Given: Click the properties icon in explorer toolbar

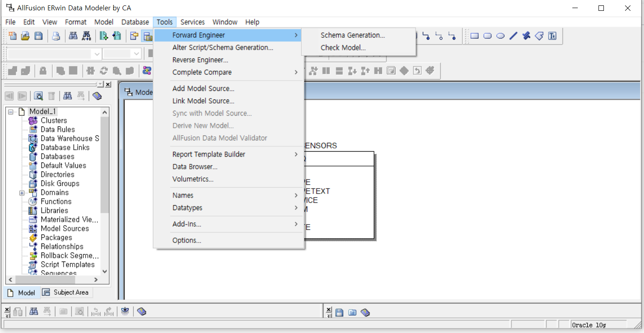Looking at the screenshot, I should (x=39, y=96).
